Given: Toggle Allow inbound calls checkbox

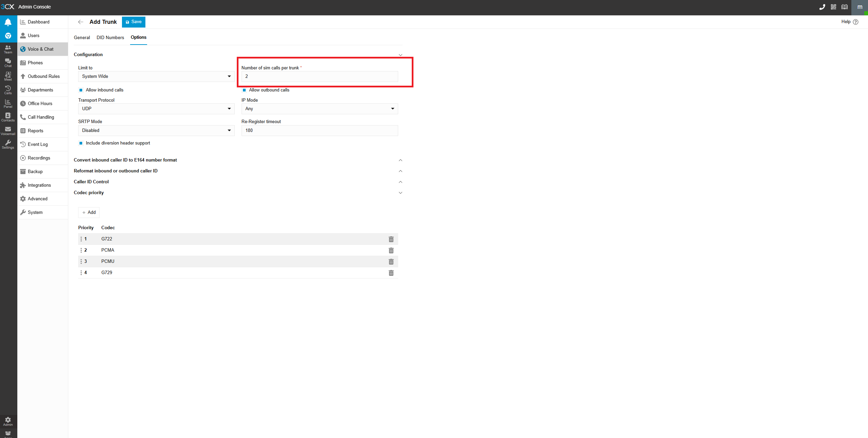Looking at the screenshot, I should [x=81, y=90].
